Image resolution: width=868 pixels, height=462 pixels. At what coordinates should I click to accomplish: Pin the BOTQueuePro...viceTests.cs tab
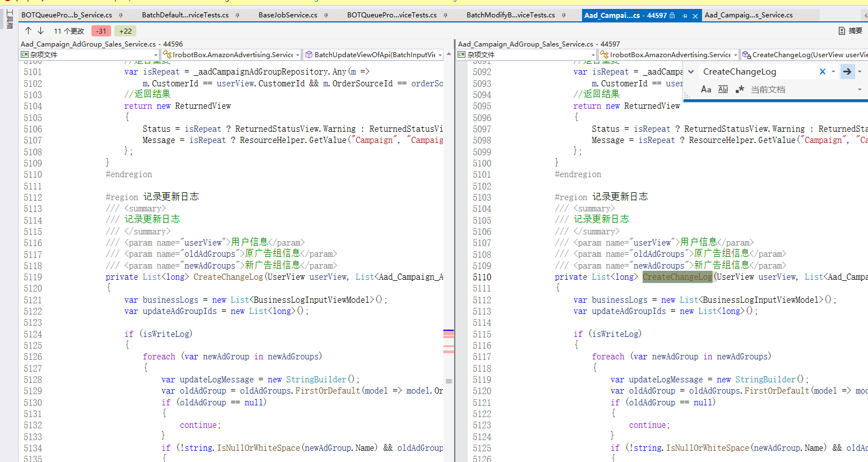click(x=445, y=15)
